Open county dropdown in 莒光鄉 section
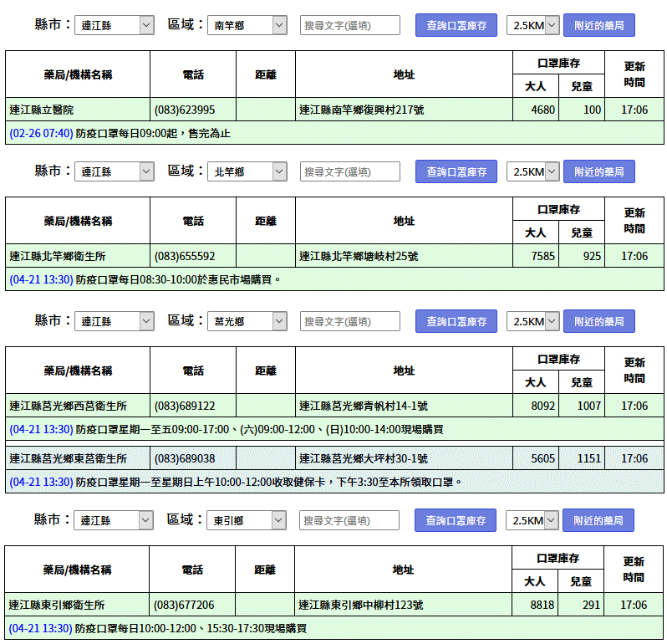 [x=114, y=321]
